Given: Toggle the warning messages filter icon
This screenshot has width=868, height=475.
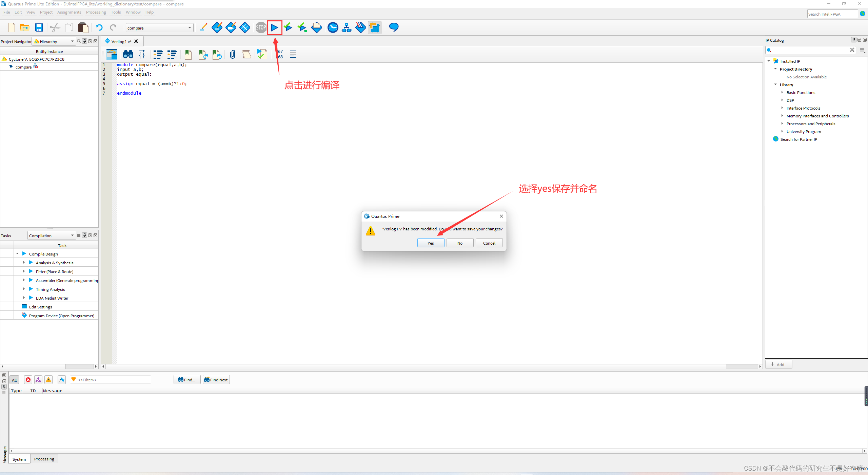Looking at the screenshot, I should click(48, 380).
